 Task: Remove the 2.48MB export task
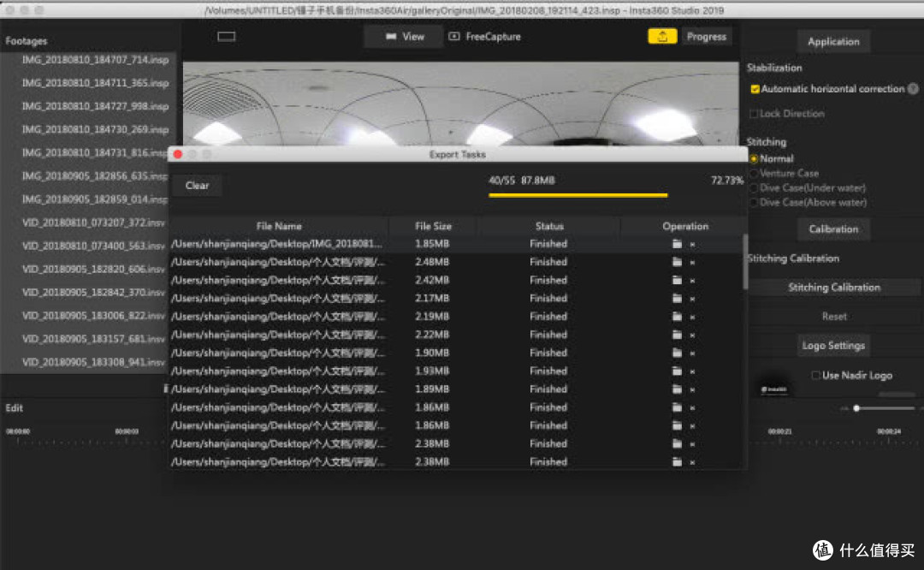[x=692, y=263]
